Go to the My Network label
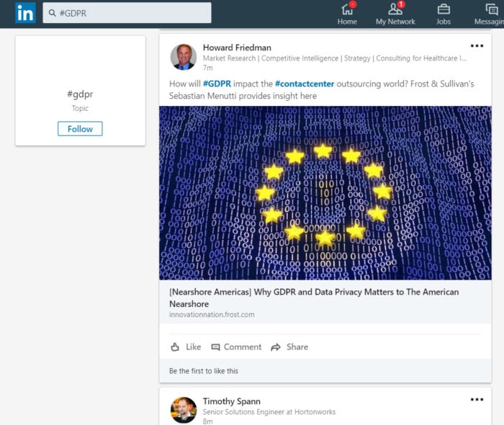This screenshot has width=504, height=425. (395, 22)
